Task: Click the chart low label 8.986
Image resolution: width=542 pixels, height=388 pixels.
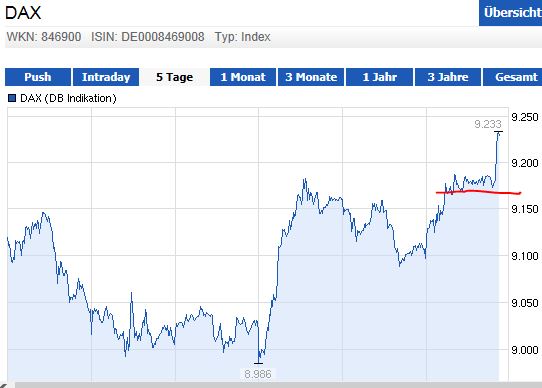Action: 258,374
